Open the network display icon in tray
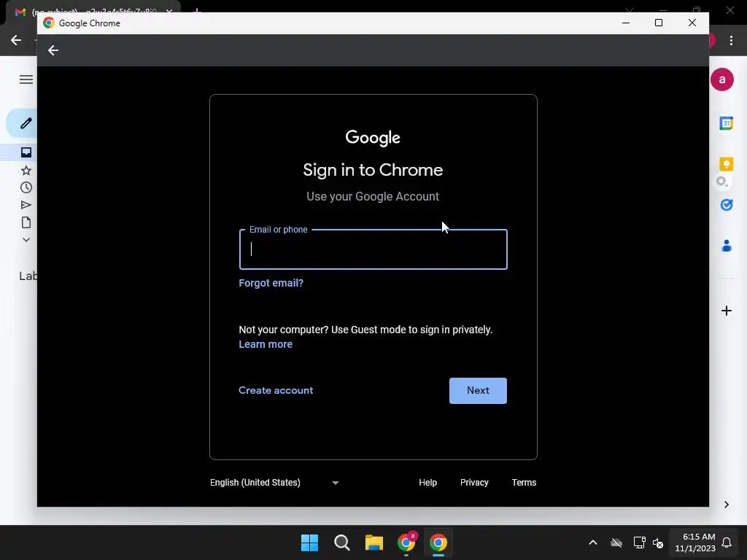Screen dimensions: 747x560 (x=639, y=542)
